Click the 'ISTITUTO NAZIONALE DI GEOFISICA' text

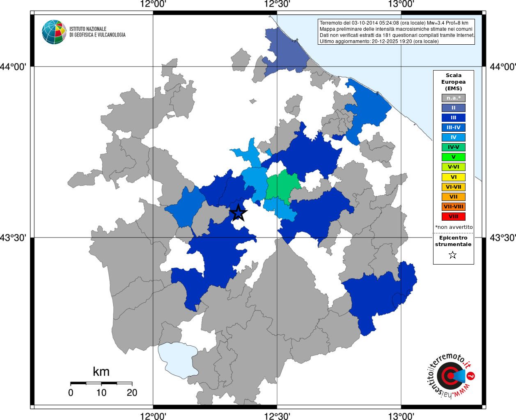(97, 32)
